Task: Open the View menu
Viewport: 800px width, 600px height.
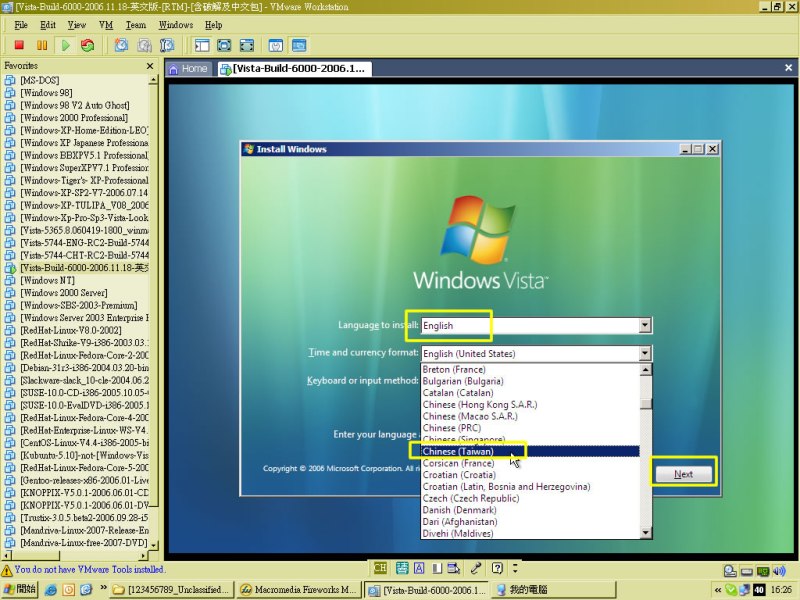Action: pyautogui.click(x=77, y=25)
